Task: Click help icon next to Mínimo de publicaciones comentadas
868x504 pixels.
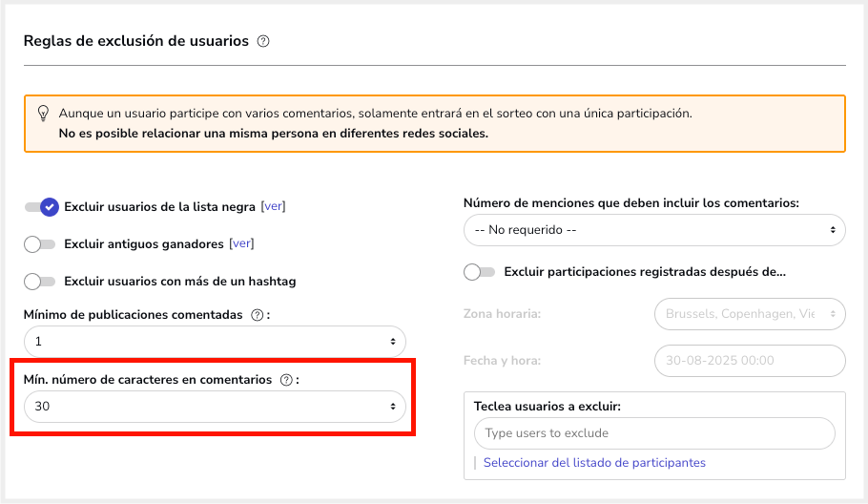Action: click(x=257, y=315)
